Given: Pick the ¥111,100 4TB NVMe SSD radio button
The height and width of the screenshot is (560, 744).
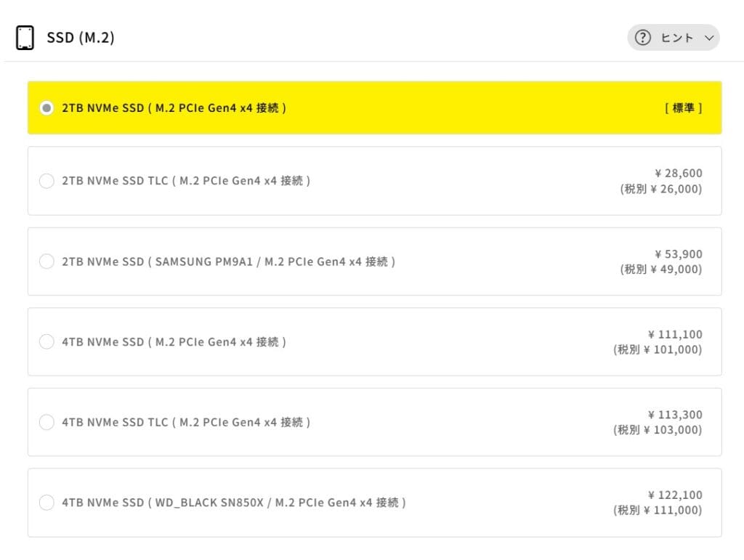Looking at the screenshot, I should pyautogui.click(x=46, y=341).
